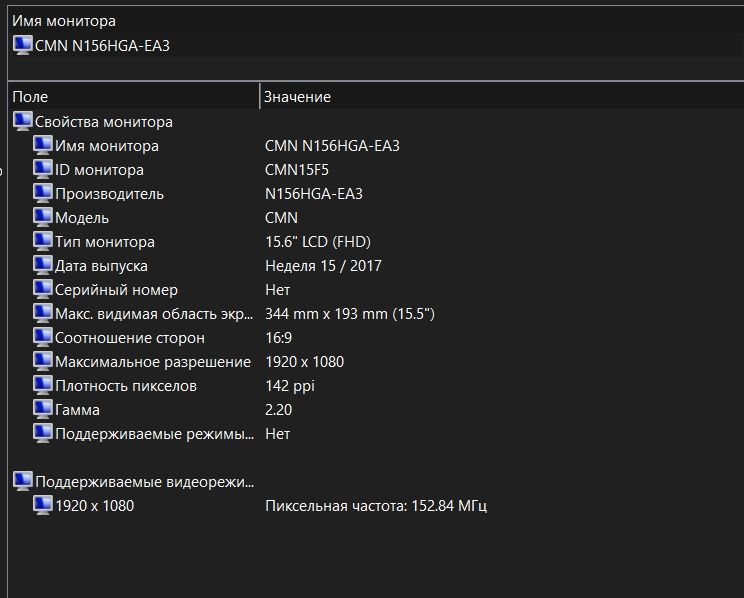Click the value 2.20

pos(279,410)
